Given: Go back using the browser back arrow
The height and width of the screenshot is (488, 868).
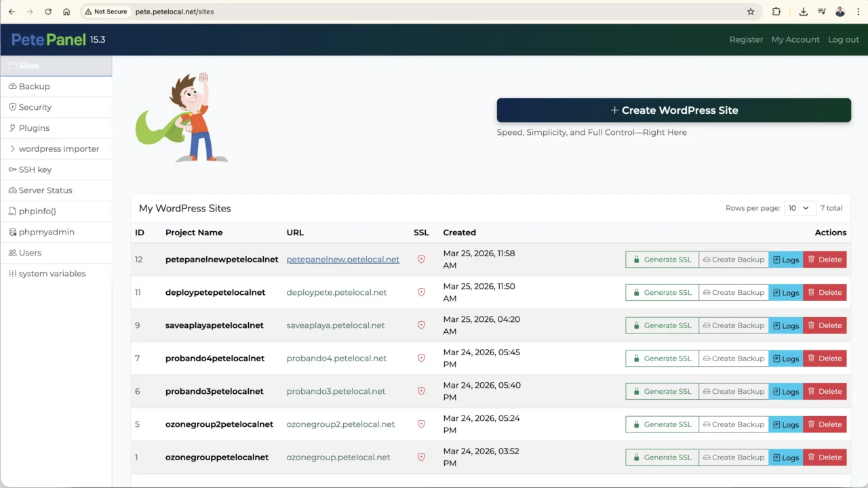Looking at the screenshot, I should [x=12, y=12].
